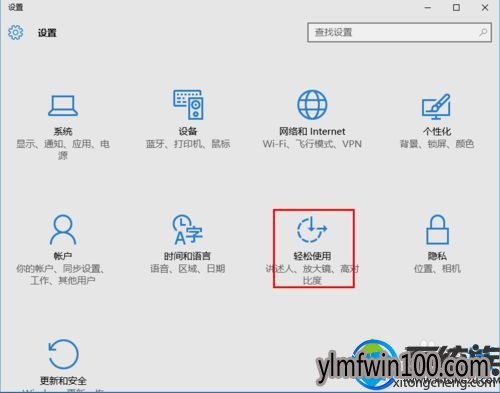Click the 系统 label text
Image resolution: width=500 pixels, height=393 pixels.
63,131
